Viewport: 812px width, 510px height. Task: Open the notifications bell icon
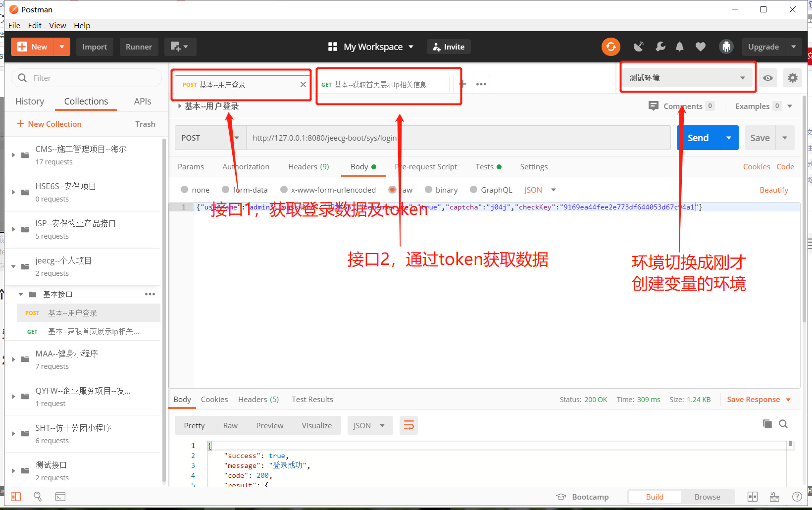pos(679,47)
